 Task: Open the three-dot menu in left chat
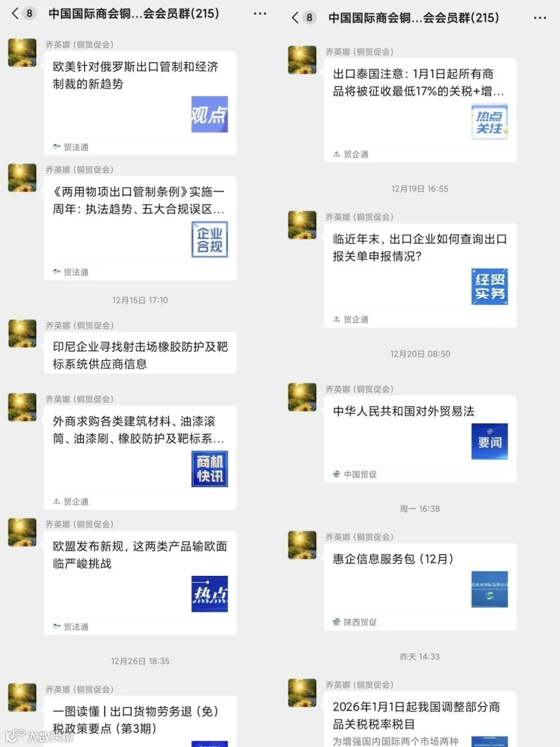tap(260, 14)
